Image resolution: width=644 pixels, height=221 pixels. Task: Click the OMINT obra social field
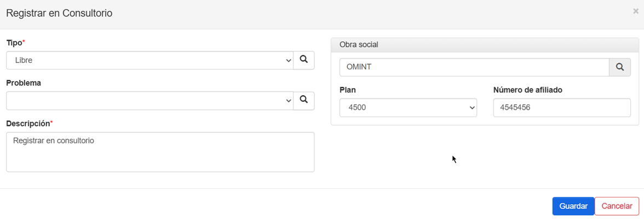[x=474, y=67]
